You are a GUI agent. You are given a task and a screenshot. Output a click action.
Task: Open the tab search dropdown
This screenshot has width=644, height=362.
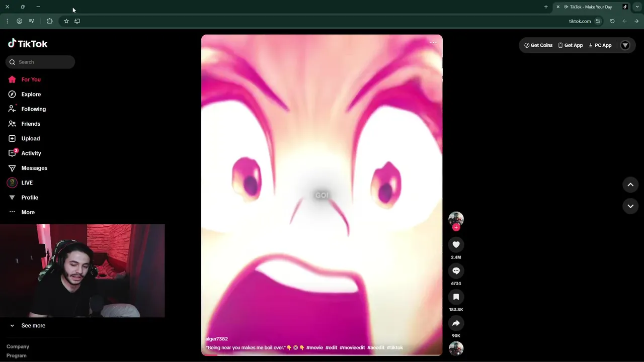[x=637, y=7]
